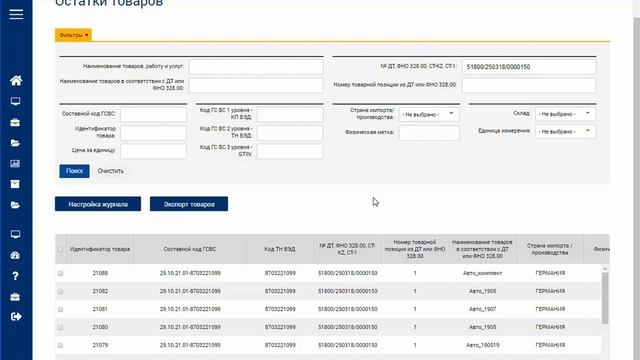Click the logout arrow icon in the sidebar
Image resolution: width=640 pixels, height=360 pixels.
[x=16, y=317]
